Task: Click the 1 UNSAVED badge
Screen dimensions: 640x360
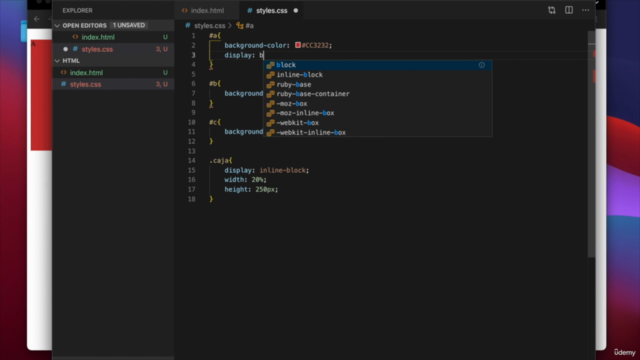Action: click(x=129, y=25)
